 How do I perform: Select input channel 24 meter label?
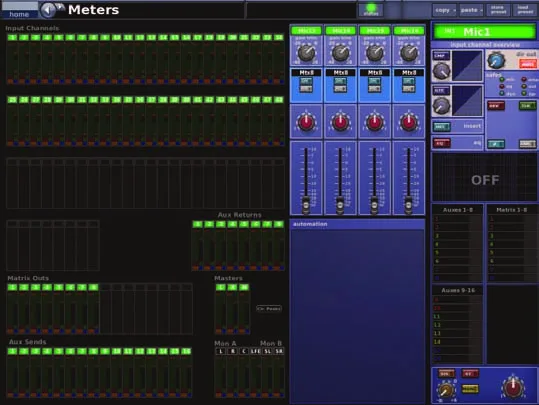tap(279, 37)
